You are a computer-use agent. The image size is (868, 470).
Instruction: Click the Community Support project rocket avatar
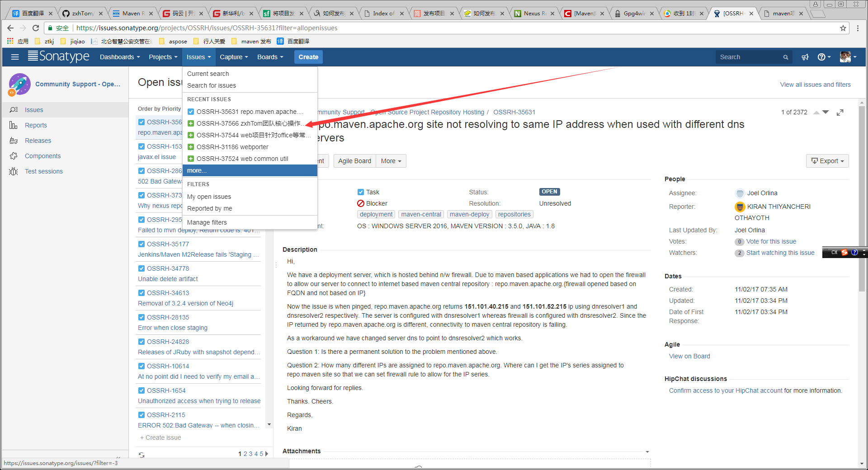click(19, 85)
